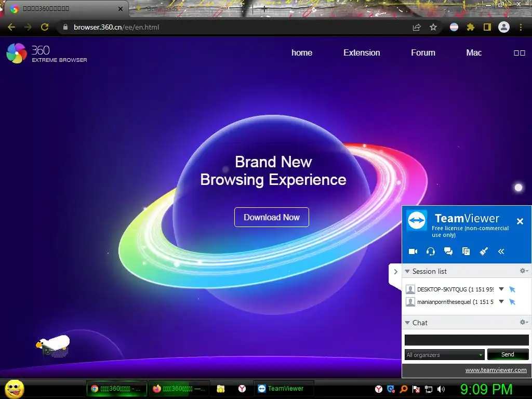Screen dimensions: 532x399
Task: Switch to Chrome 360 taskbar window
Action: click(117, 389)
